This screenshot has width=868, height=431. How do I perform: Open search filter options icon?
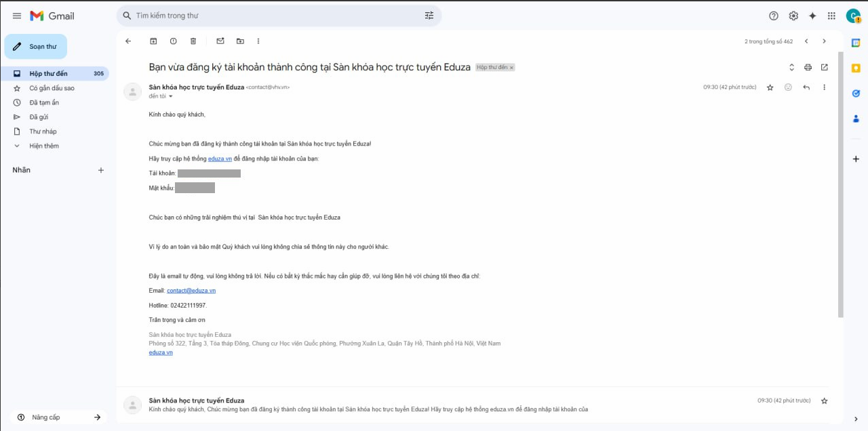click(429, 16)
